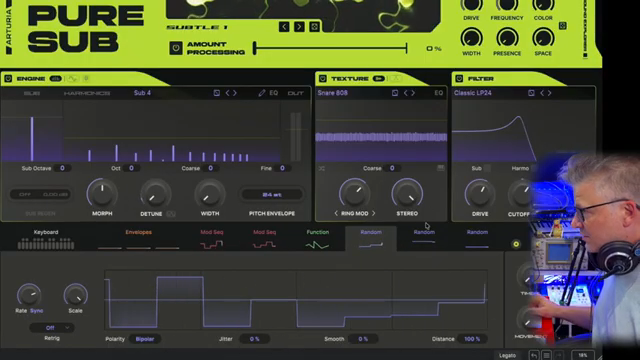Open the Envelopes modulation tab
Screen dimensions: 640x360
click(x=138, y=239)
